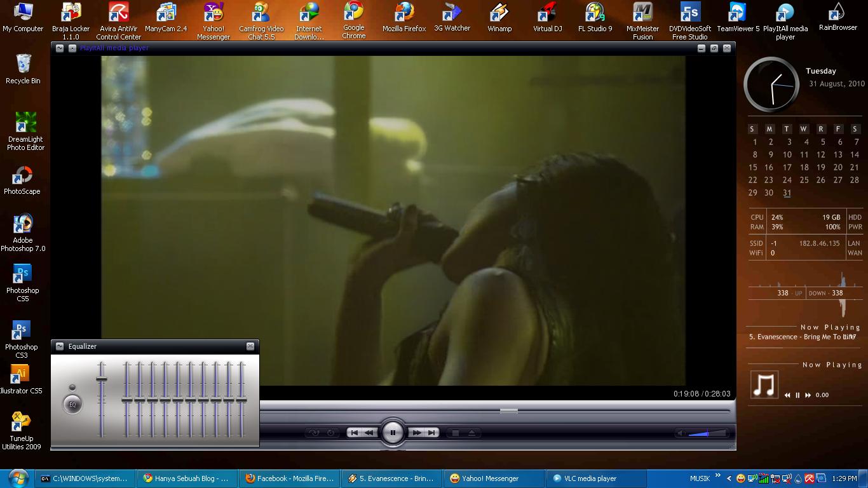Launch ManyCam 2.4 shortcut
The width and height of the screenshot is (868, 488).
(166, 17)
